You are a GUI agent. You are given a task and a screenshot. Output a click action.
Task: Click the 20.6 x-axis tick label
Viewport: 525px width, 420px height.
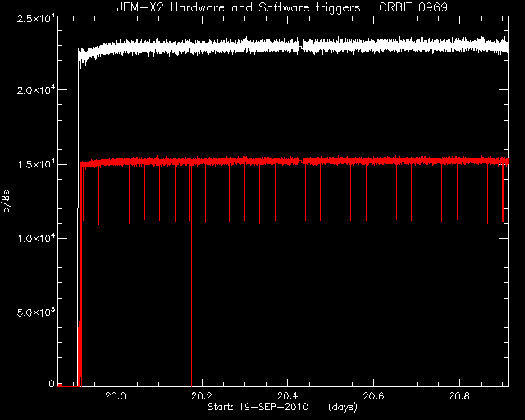(373, 396)
